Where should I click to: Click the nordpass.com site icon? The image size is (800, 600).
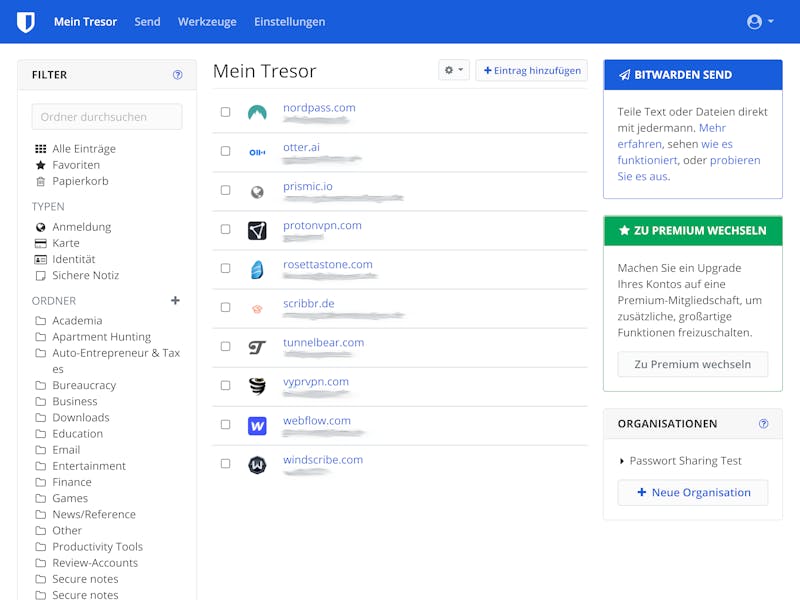click(x=257, y=112)
